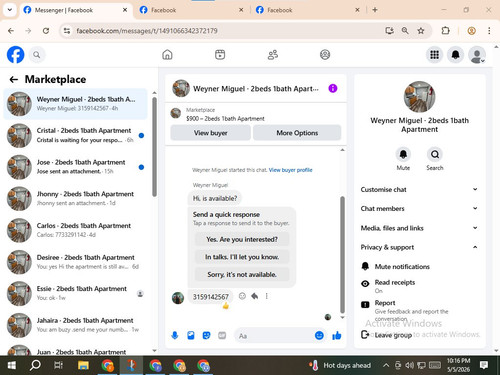This screenshot has height=375, width=500.
Task: Open the Groups icon in top nav
Action: pos(325,54)
